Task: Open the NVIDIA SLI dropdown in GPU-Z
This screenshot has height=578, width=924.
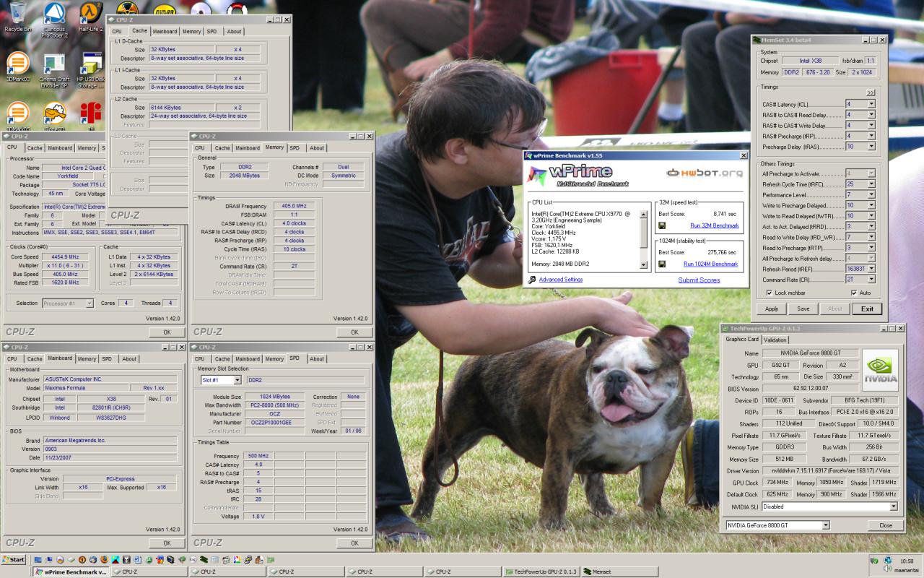Action: pos(893,506)
